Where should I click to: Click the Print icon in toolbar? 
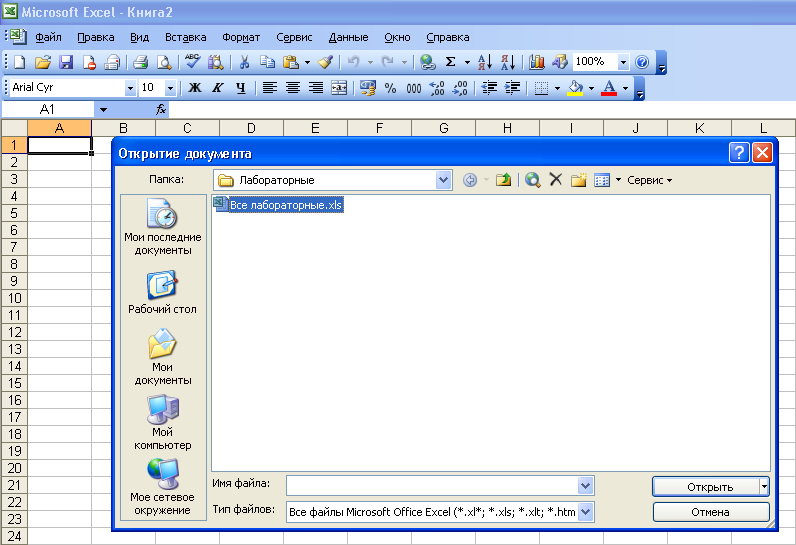(x=141, y=62)
